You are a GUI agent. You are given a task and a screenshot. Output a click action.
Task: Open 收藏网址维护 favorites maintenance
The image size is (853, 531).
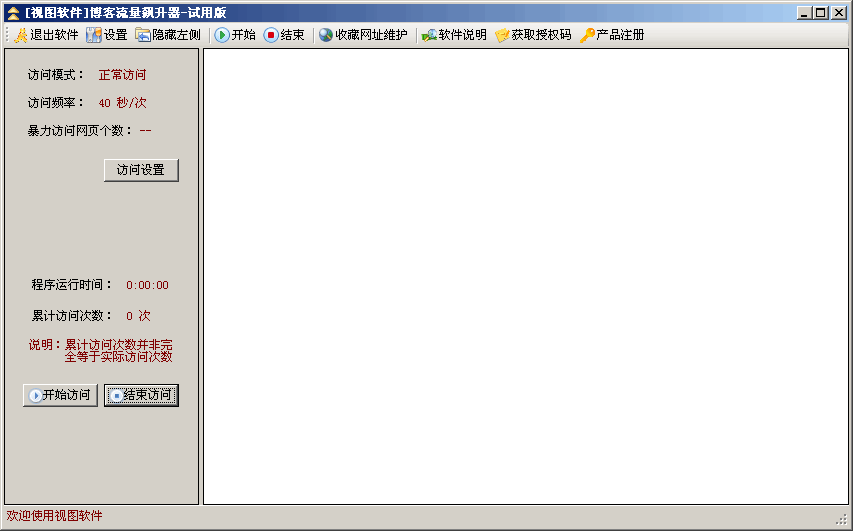363,35
